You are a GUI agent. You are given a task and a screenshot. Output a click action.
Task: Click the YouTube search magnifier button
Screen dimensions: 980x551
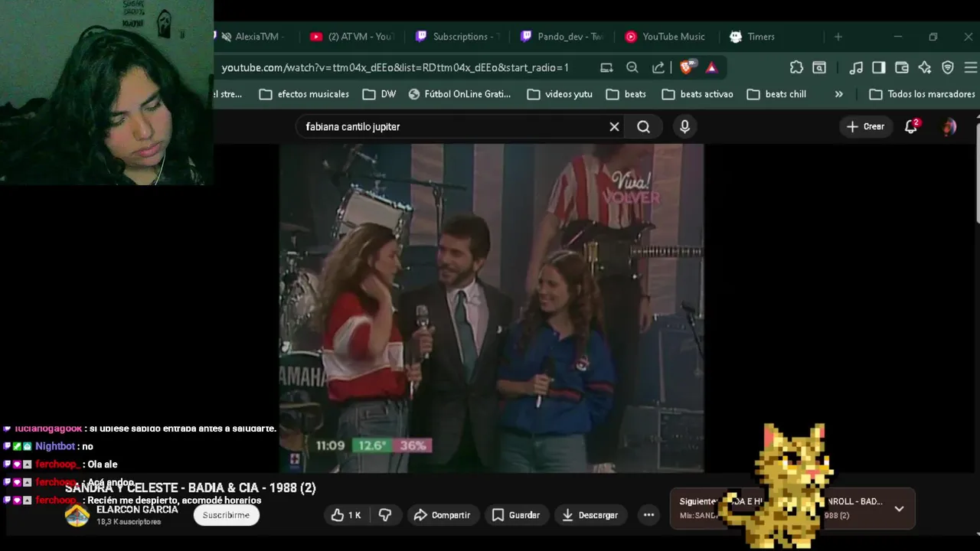tap(643, 127)
